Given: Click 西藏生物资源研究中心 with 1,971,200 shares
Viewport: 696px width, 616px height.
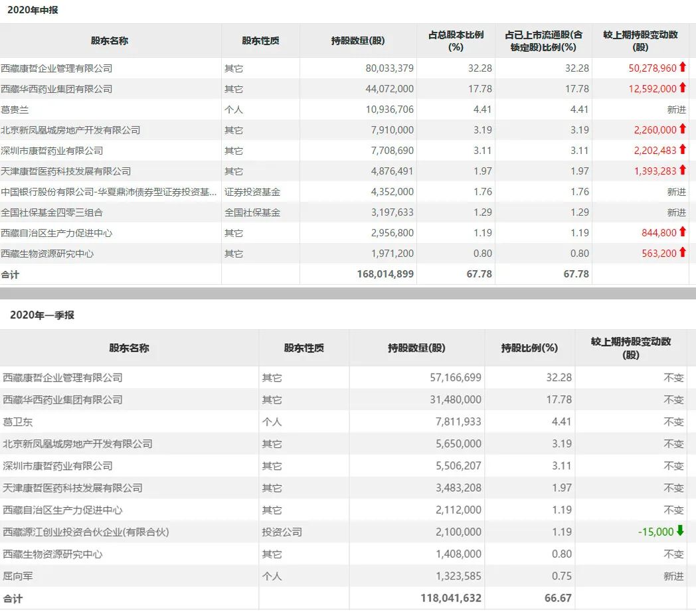Looking at the screenshot, I should click(47, 254).
